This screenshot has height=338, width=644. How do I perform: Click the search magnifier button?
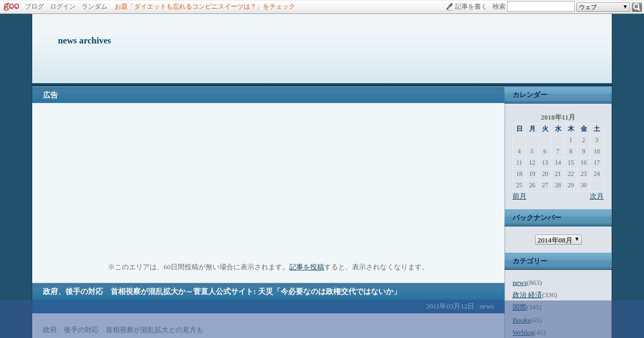pos(636,7)
